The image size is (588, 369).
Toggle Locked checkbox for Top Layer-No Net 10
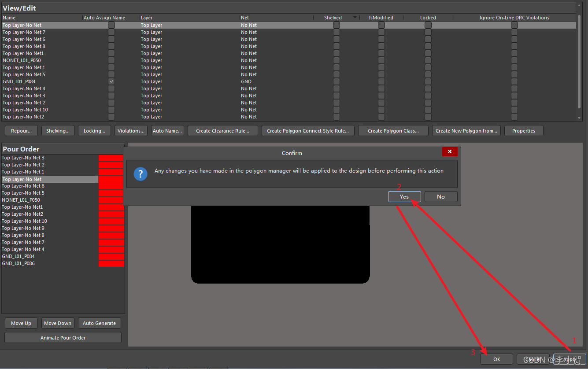[428, 110]
